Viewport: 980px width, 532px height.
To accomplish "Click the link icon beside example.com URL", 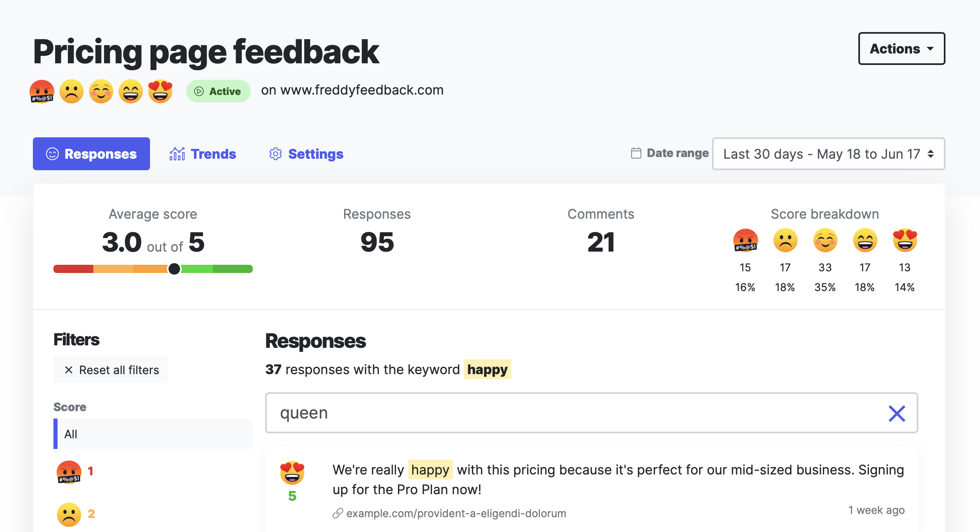I will [338, 513].
